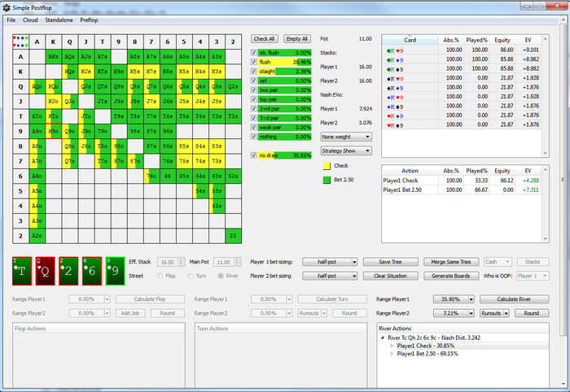570x392 pixels.
Task: Open the Cloud menu
Action: 30,20
